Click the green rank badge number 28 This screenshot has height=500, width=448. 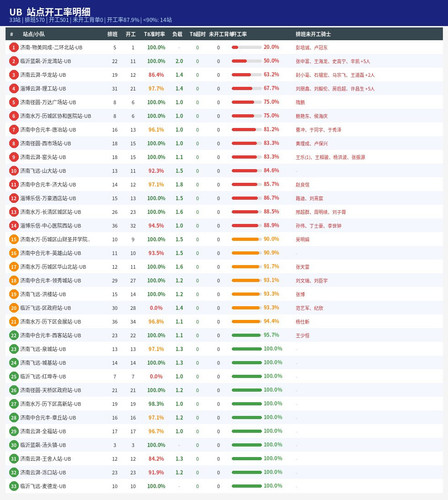pos(14,418)
